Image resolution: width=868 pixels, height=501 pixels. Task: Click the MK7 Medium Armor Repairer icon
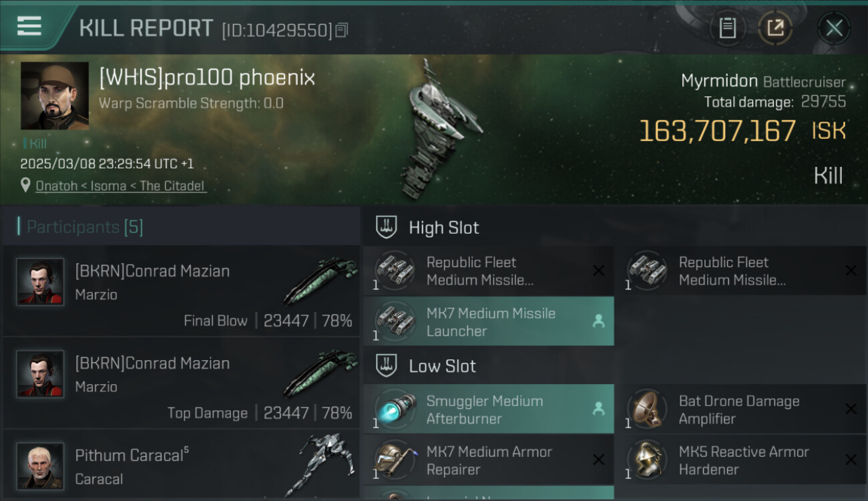pyautogui.click(x=393, y=460)
